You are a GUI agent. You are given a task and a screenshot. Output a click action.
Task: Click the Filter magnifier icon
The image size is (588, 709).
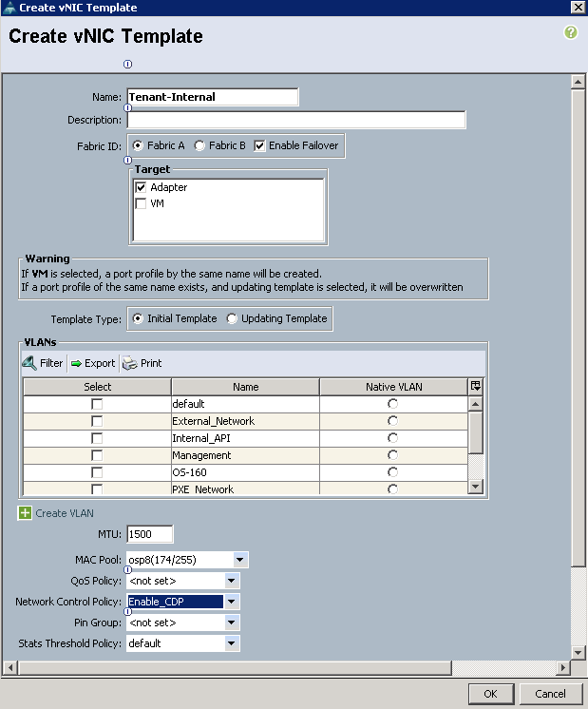[29, 363]
